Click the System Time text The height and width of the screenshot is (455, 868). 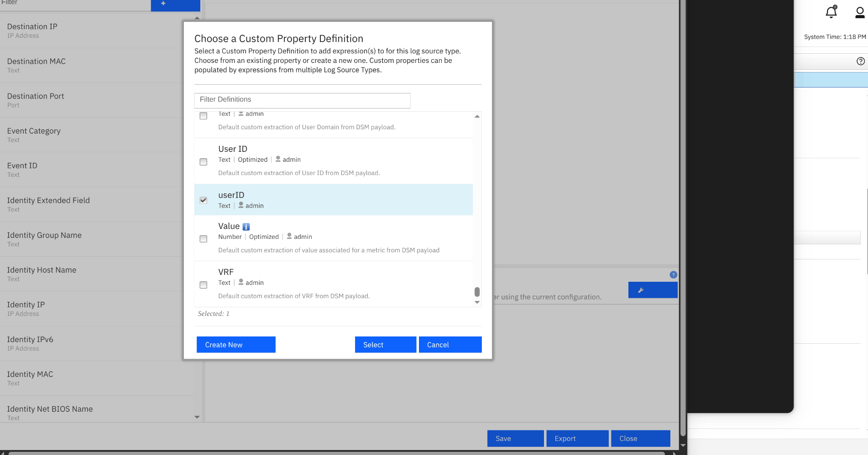(835, 37)
